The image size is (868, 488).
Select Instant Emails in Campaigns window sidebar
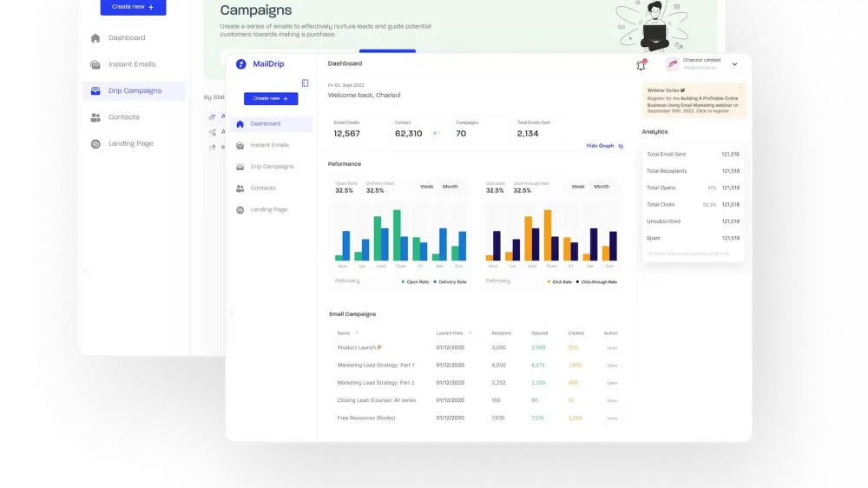pyautogui.click(x=133, y=64)
